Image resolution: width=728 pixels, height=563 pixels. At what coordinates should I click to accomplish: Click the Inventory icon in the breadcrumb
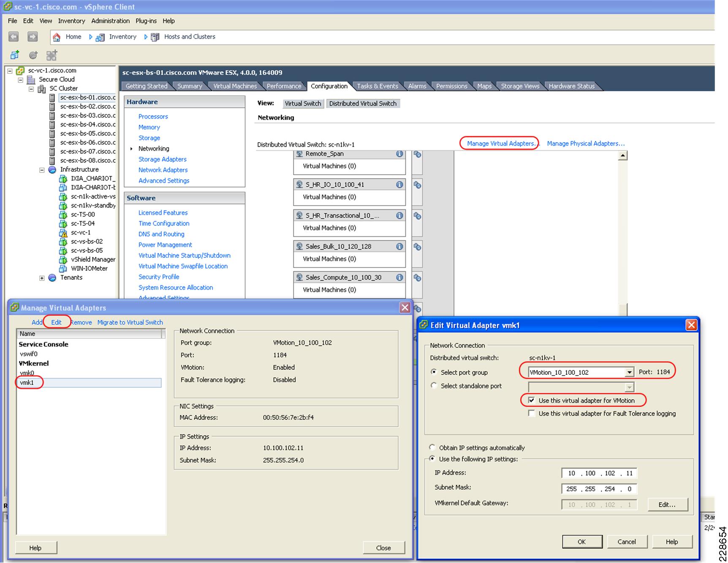pos(100,38)
